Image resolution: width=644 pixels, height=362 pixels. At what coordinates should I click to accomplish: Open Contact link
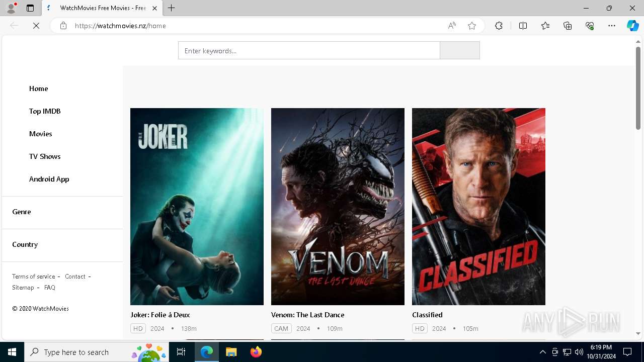coord(75,277)
